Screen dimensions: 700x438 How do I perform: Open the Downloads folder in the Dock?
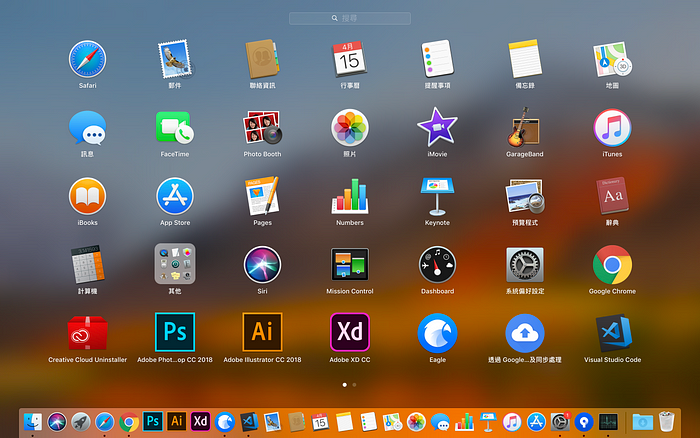(643, 422)
